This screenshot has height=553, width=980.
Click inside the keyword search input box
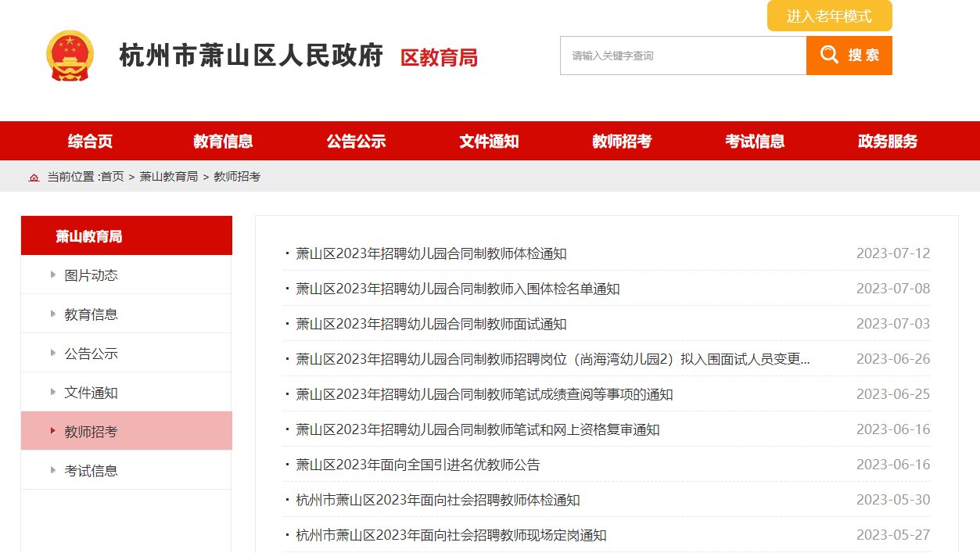[x=683, y=55]
